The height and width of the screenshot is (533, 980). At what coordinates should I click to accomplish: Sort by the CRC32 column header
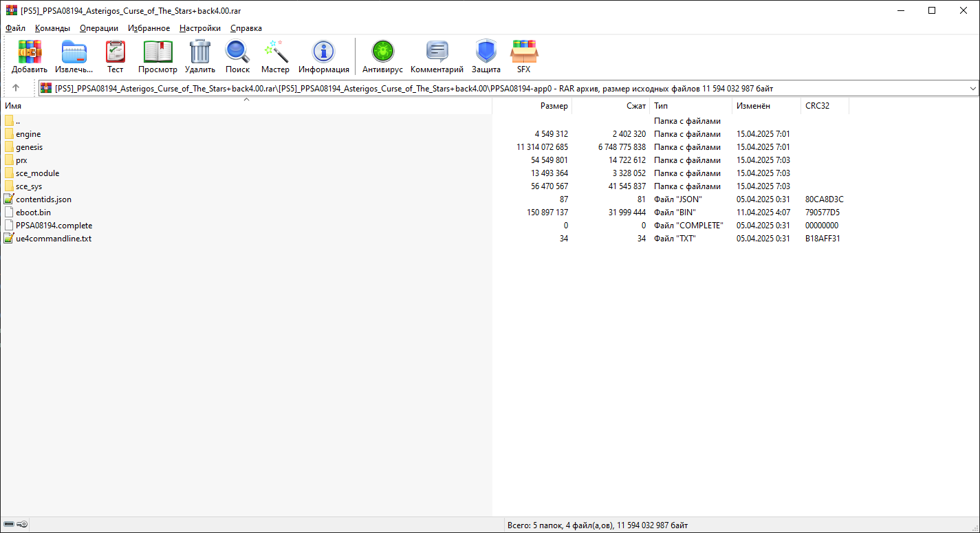pyautogui.click(x=825, y=106)
